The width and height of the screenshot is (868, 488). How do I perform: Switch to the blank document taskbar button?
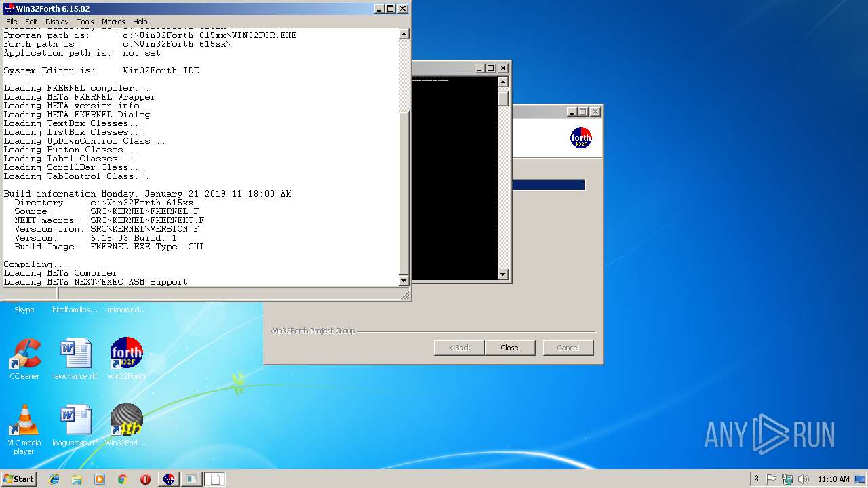[215, 479]
